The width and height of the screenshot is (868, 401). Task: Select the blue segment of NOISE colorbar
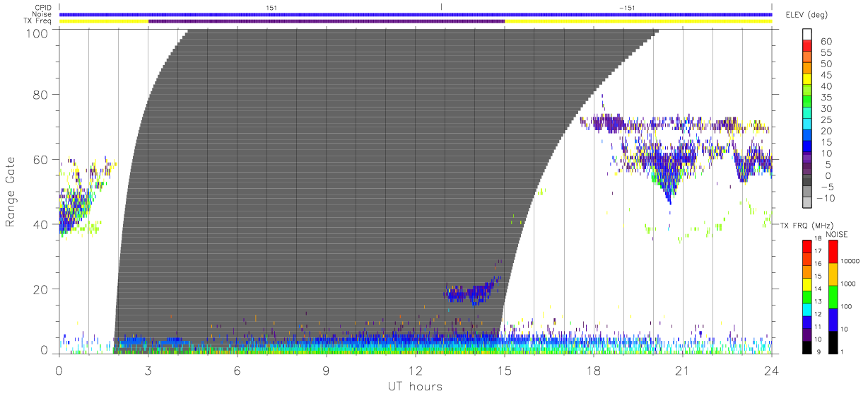(x=833, y=320)
